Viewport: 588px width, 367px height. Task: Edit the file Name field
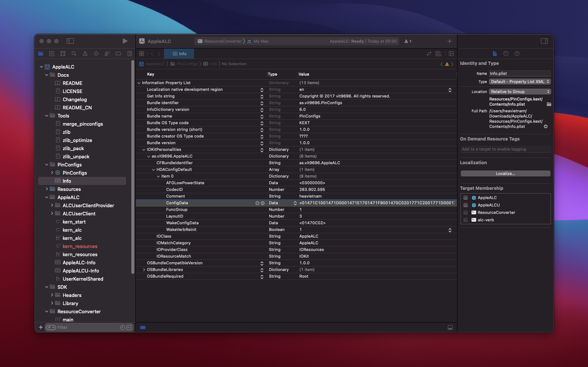[520, 73]
